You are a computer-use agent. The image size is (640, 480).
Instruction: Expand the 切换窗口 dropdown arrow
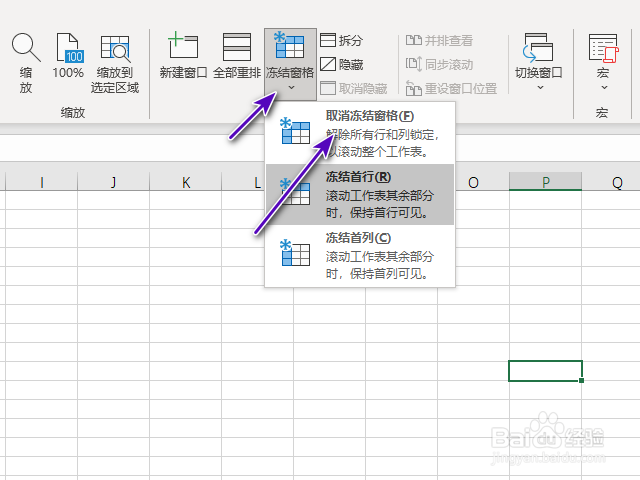pos(540,87)
